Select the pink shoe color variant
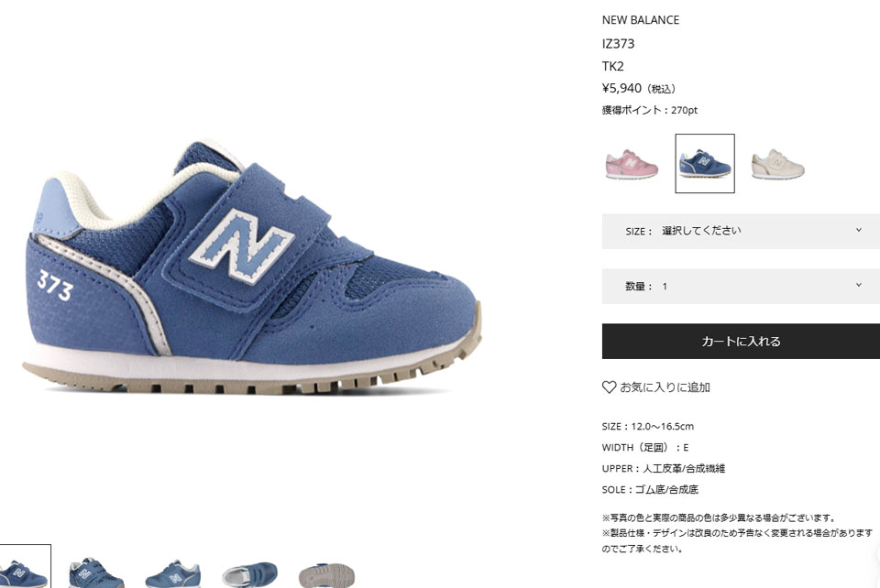 (632, 164)
